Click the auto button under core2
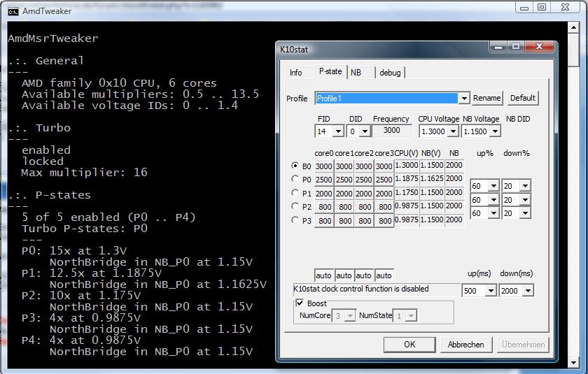 pos(364,275)
